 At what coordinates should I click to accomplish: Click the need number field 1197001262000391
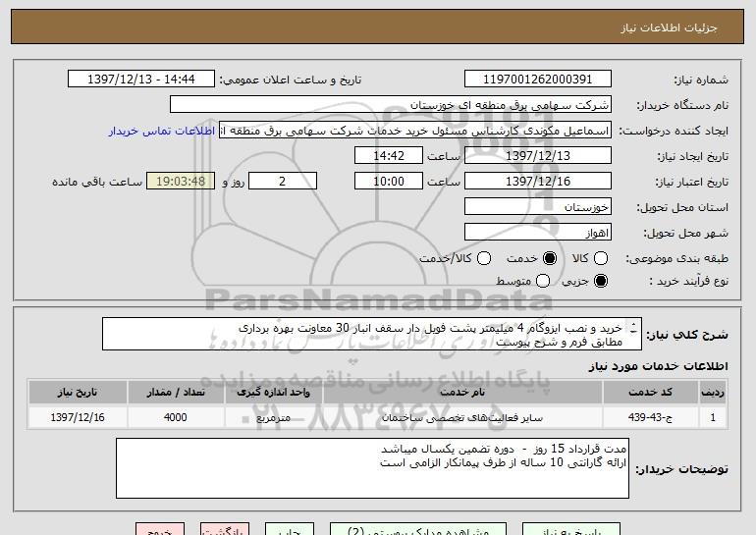pyautogui.click(x=538, y=80)
